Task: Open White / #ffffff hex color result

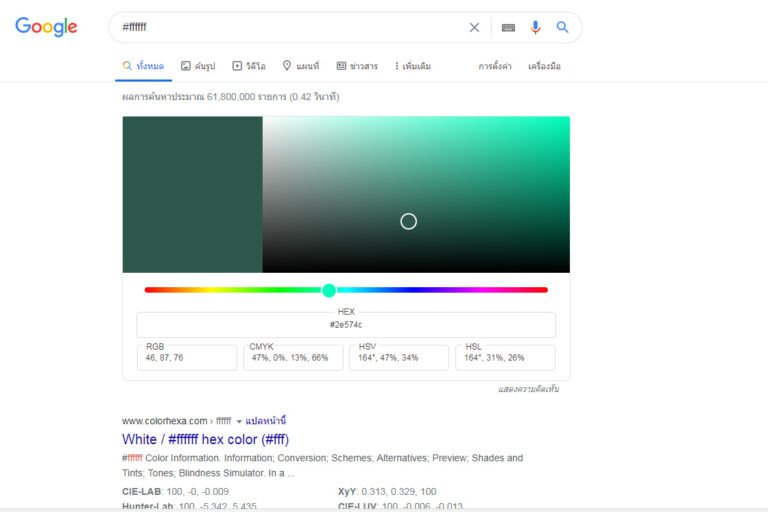Action: point(206,439)
